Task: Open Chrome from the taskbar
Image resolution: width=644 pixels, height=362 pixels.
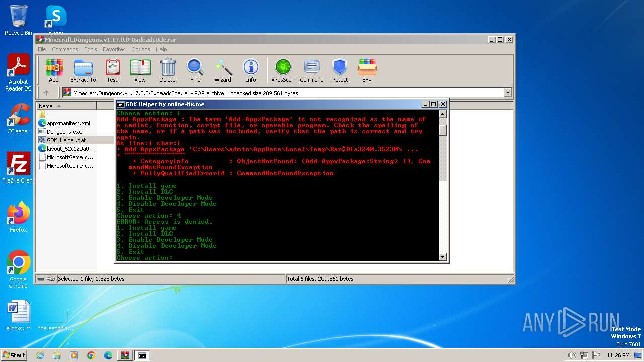Action: click(x=91, y=355)
